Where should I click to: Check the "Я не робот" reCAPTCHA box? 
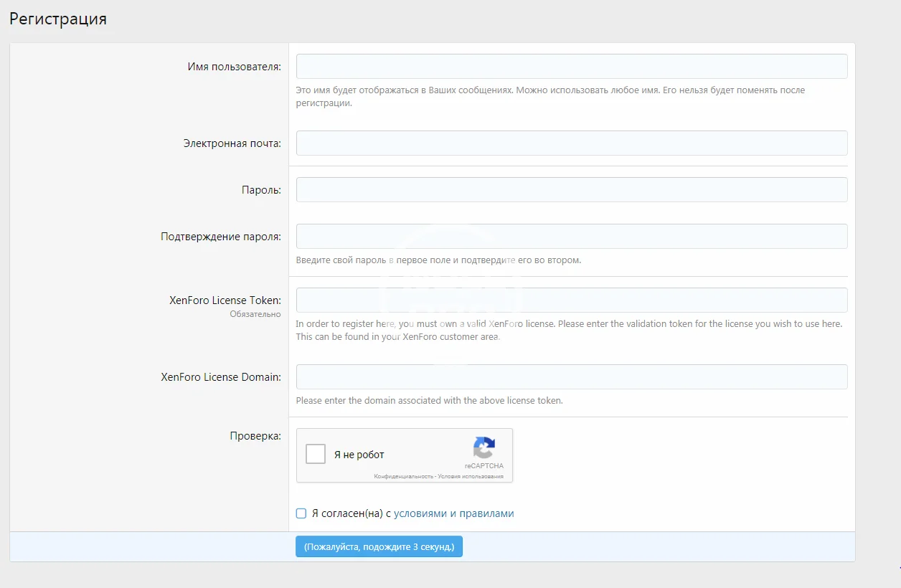(x=316, y=455)
